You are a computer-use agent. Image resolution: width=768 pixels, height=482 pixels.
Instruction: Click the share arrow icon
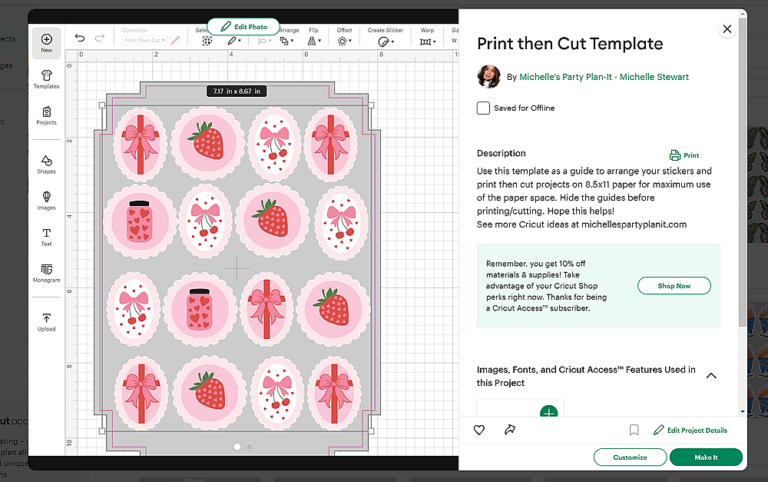pyautogui.click(x=510, y=430)
